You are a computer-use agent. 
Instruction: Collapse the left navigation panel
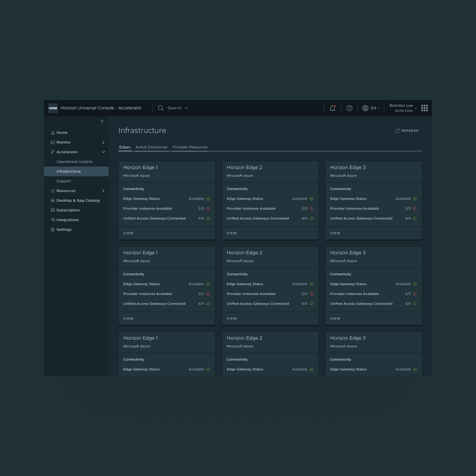(x=102, y=121)
